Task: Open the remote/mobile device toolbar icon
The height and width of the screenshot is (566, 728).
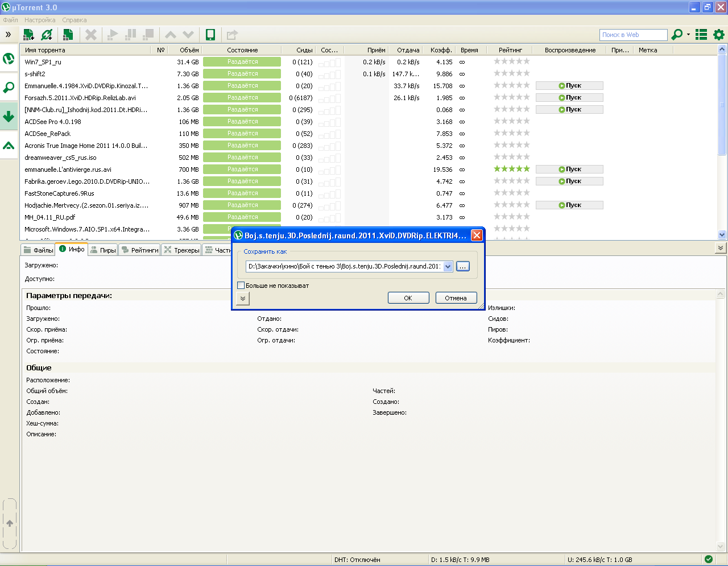Action: click(x=210, y=35)
